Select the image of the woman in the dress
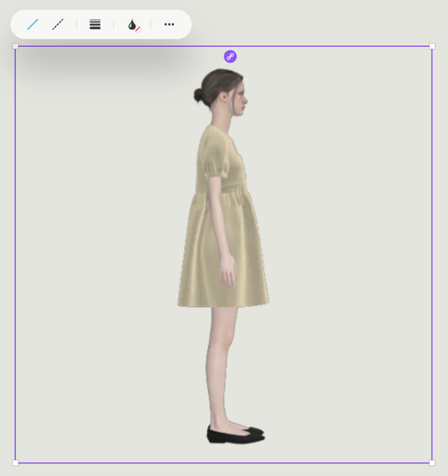448x476 pixels. click(223, 226)
